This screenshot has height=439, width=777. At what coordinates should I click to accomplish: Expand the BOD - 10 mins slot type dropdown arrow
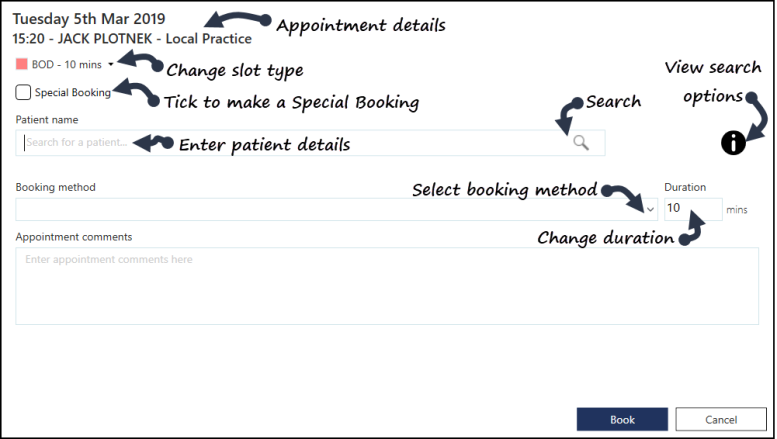click(111, 64)
